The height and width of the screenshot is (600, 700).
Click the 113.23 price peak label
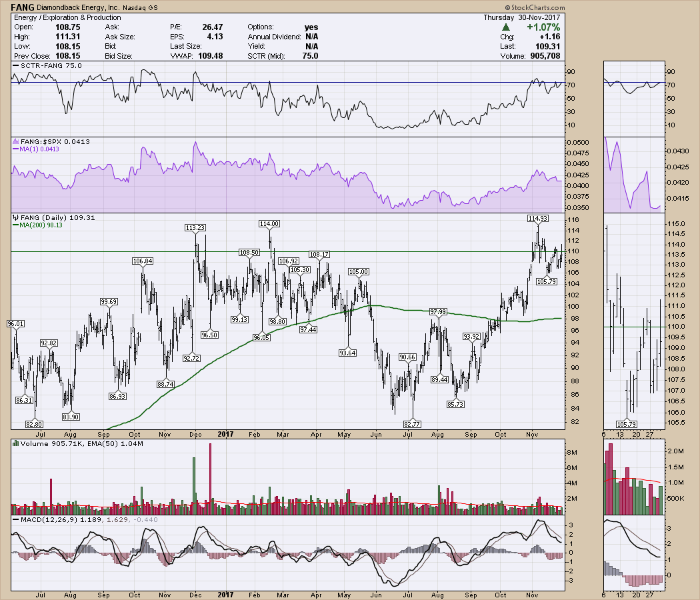[195, 228]
